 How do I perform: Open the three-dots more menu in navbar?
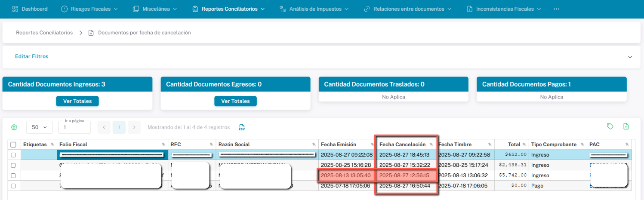tap(557, 9)
